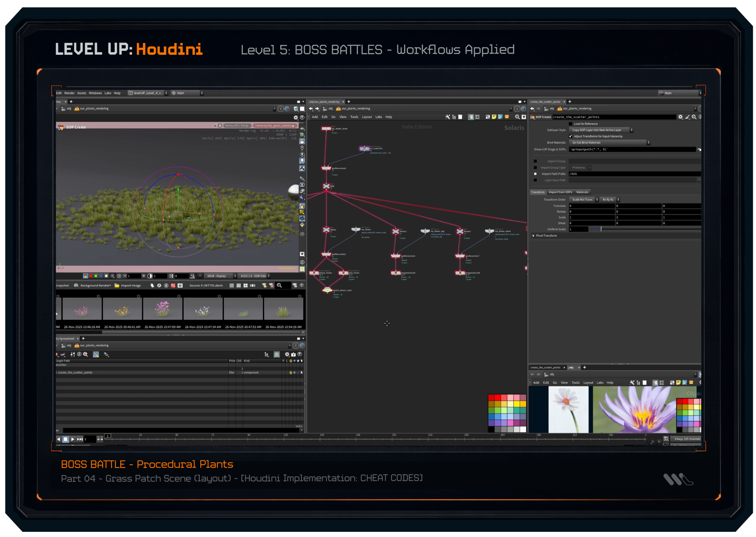The height and width of the screenshot is (537, 756).
Task: Click the jump-to-operator arrow beside Show LOP Stage
Action: click(x=699, y=150)
